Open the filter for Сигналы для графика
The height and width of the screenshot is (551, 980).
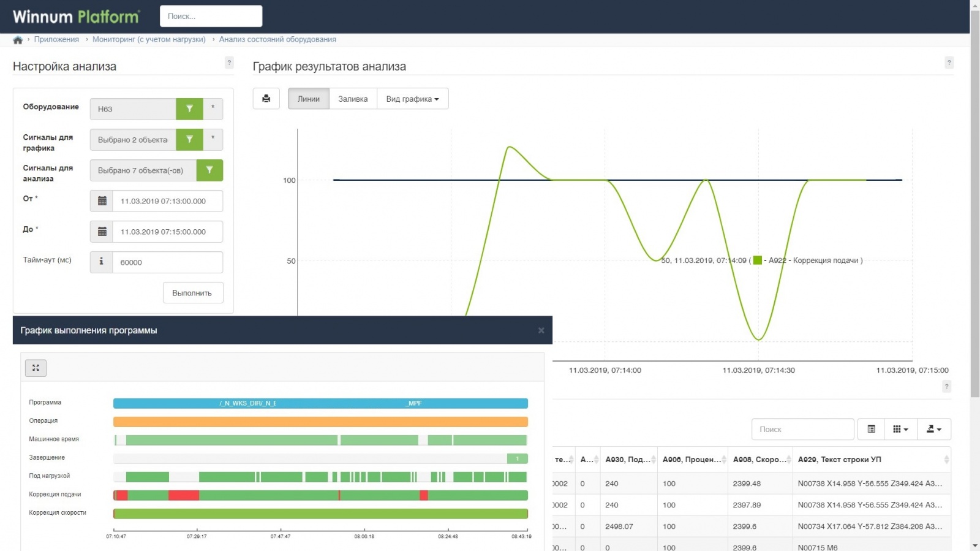(189, 140)
